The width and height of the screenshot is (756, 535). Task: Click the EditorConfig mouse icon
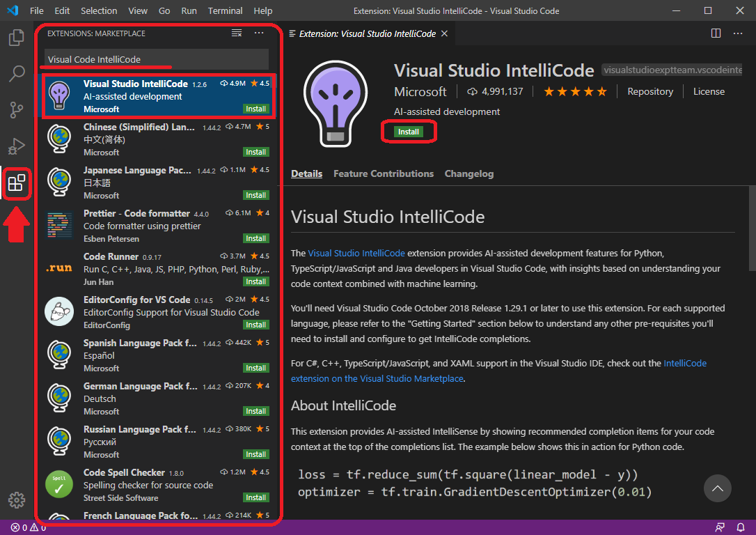point(59,311)
